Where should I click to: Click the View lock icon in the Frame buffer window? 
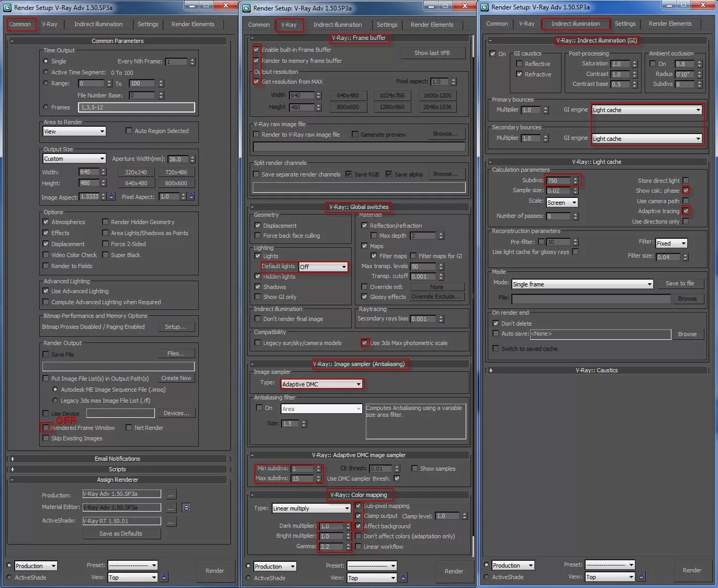coord(403,578)
